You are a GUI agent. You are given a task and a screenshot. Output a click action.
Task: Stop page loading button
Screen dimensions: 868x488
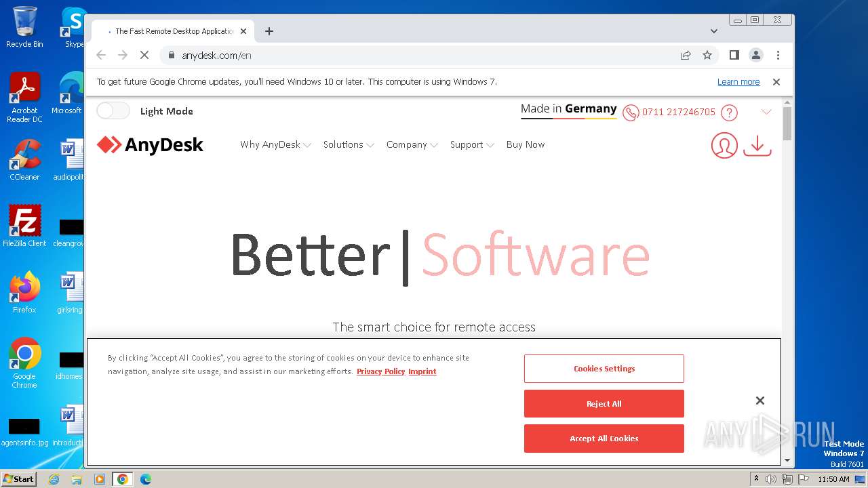coord(144,55)
